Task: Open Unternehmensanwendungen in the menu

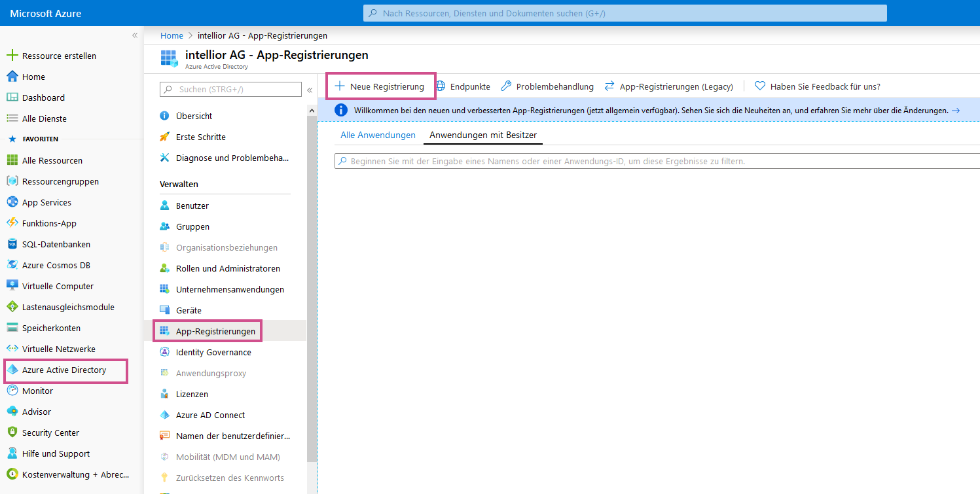Action: pyautogui.click(x=230, y=289)
